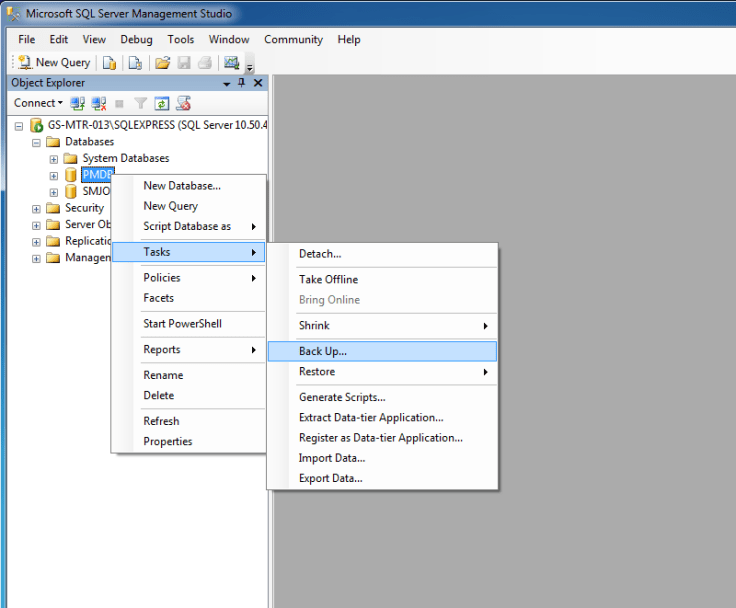The height and width of the screenshot is (608, 736).
Task: Click the Connect Object Explorer icon
Action: pos(77,103)
